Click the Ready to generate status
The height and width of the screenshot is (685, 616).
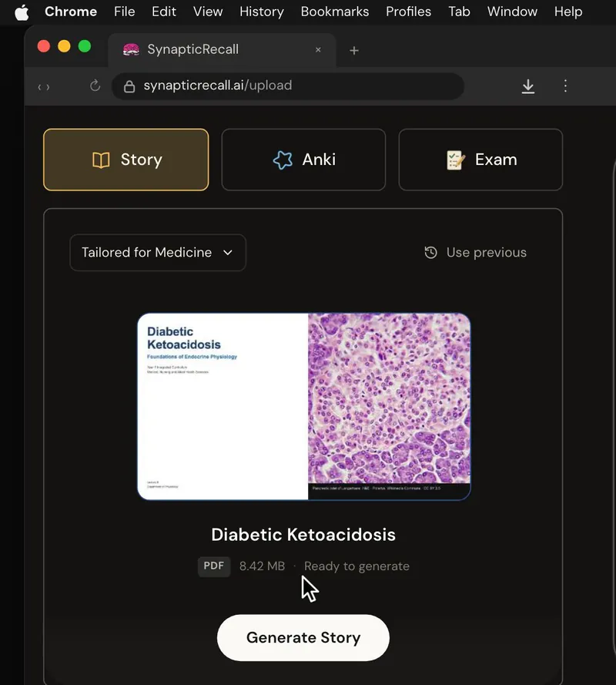click(357, 566)
